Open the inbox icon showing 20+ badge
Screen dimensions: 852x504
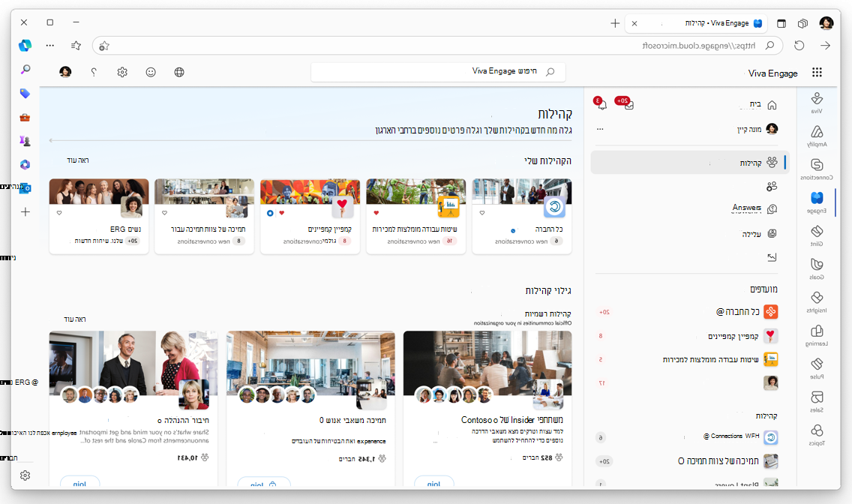pyautogui.click(x=628, y=103)
